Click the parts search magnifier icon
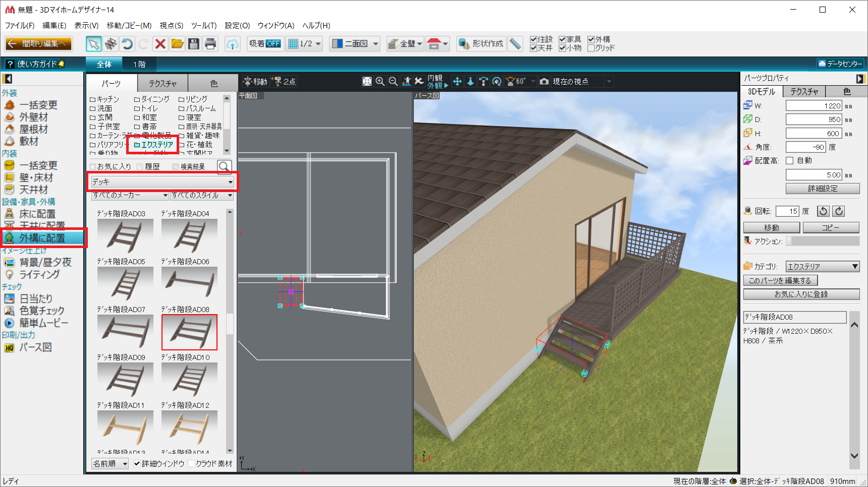 coord(224,166)
